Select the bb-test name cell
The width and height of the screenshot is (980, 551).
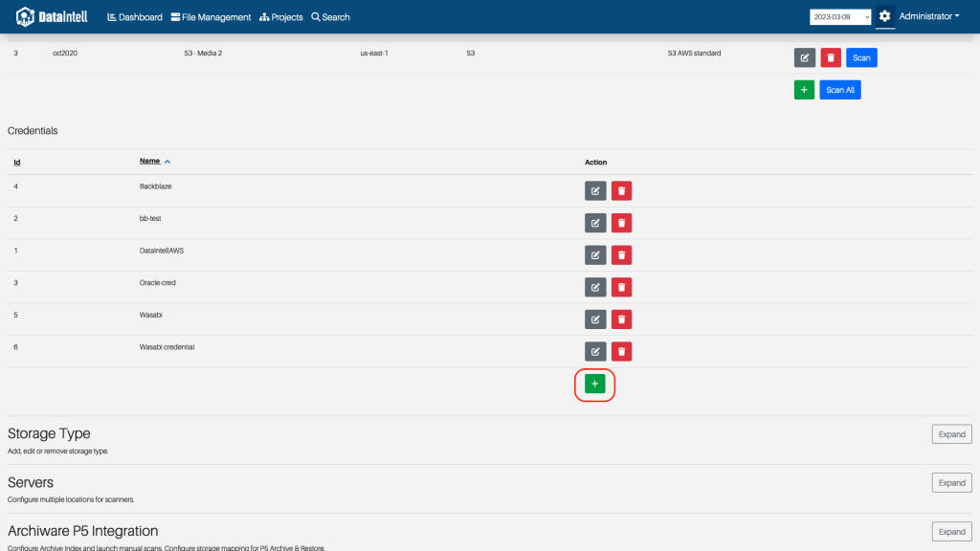150,218
